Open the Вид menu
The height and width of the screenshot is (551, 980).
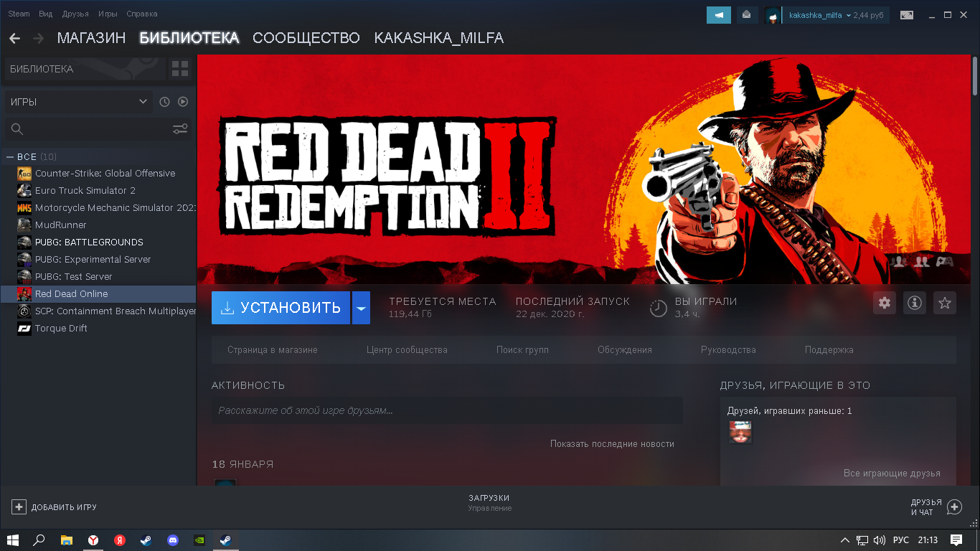46,14
